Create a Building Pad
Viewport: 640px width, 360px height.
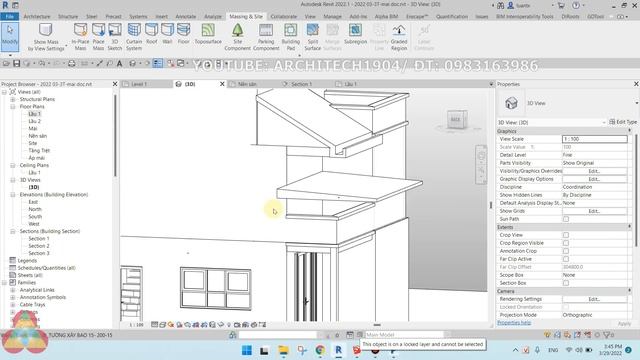pyautogui.click(x=291, y=37)
